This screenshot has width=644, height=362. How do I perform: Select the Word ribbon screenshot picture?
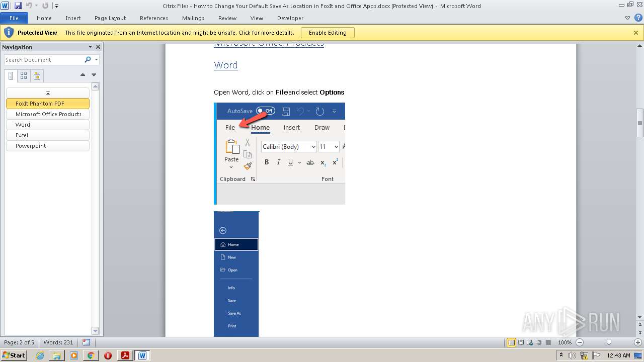279,153
